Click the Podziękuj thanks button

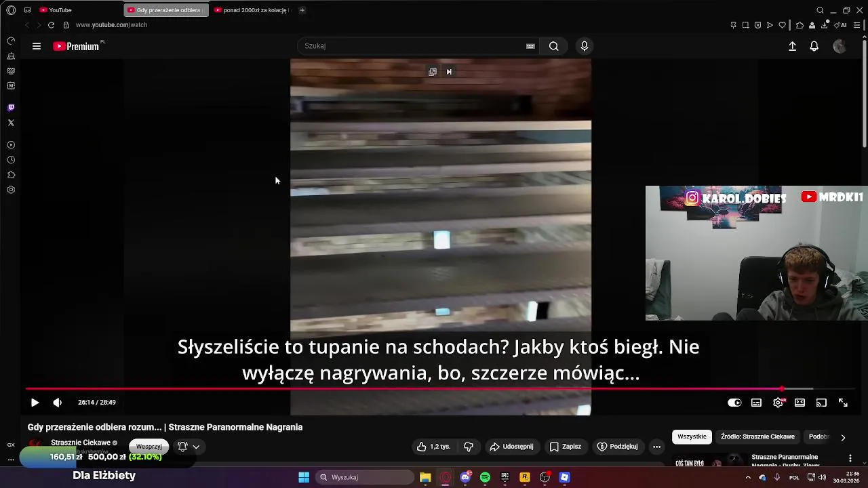(x=617, y=447)
